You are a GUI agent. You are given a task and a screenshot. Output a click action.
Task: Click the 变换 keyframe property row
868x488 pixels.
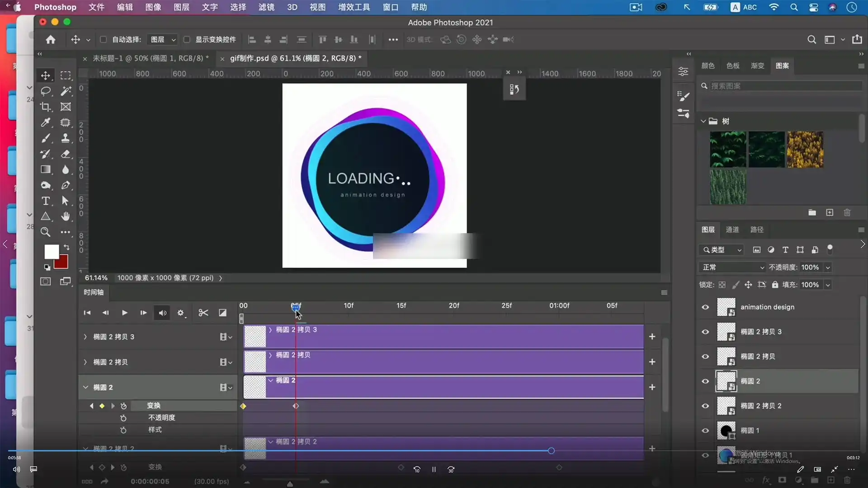click(154, 406)
